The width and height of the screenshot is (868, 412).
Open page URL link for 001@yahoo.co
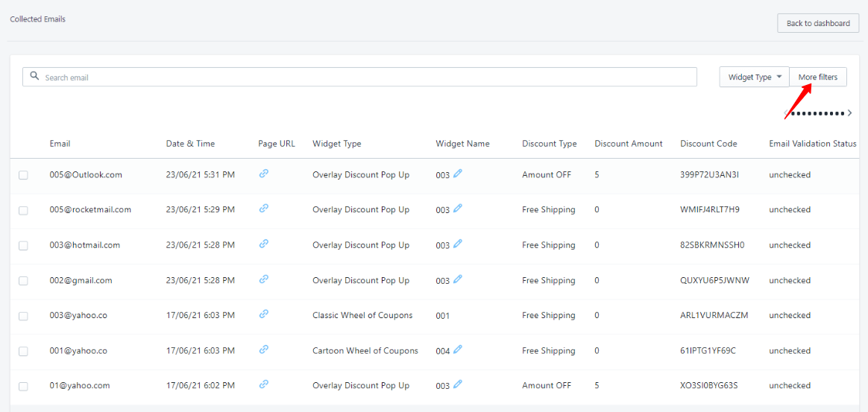[264, 349]
